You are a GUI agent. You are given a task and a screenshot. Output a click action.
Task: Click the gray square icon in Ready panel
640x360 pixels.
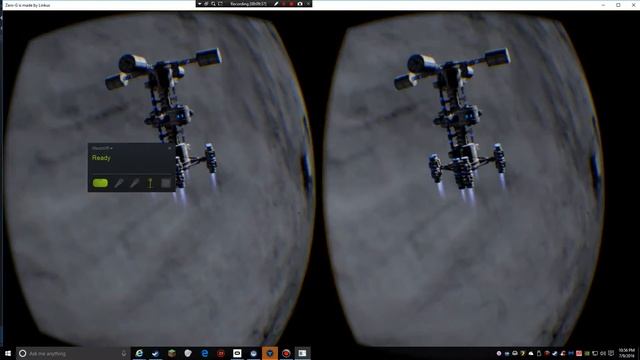[x=165, y=183]
